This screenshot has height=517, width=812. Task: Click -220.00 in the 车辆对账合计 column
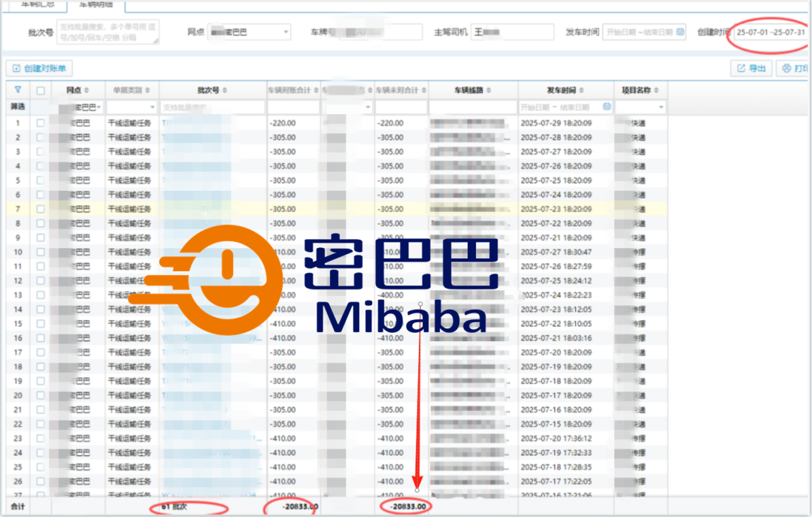coord(283,123)
